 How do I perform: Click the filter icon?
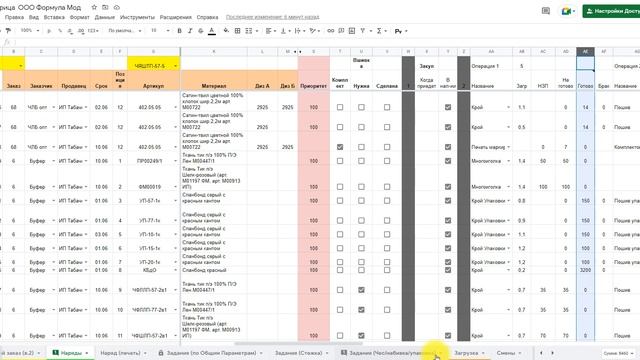point(362,31)
